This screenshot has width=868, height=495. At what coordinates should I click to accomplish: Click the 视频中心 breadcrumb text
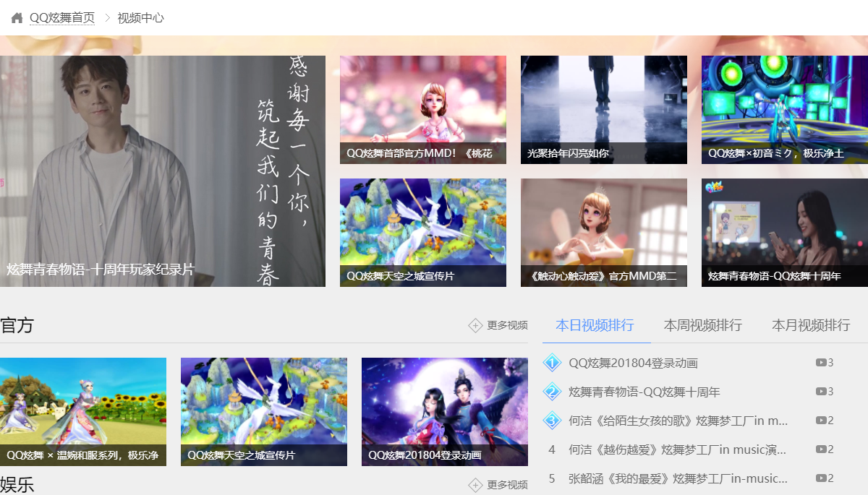pyautogui.click(x=141, y=18)
